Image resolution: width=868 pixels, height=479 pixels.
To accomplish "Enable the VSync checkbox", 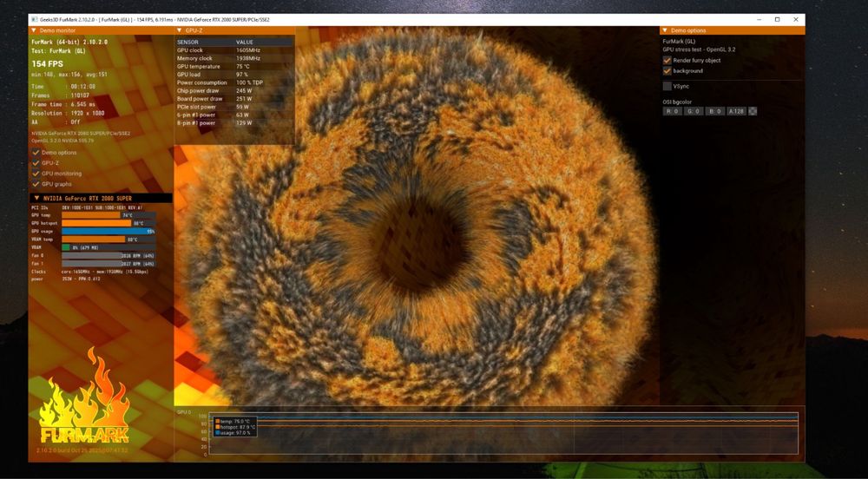I will pyautogui.click(x=667, y=86).
